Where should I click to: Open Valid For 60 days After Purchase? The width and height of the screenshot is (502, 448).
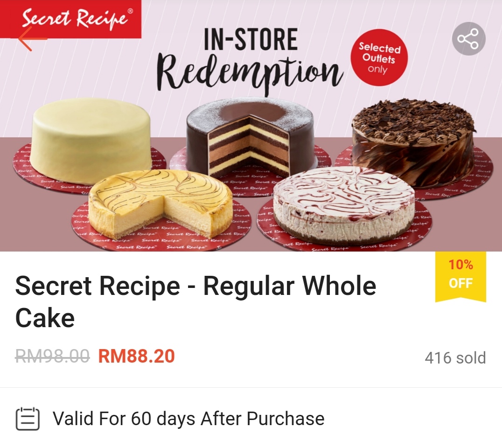pos(188,419)
